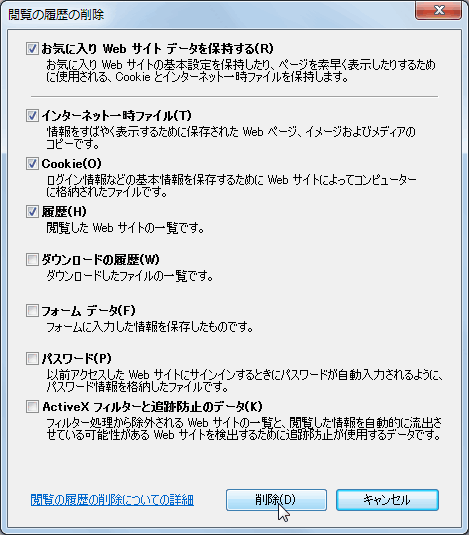469x535 pixels.
Task: Close the dialog with the red X button
Action: [439, 10]
